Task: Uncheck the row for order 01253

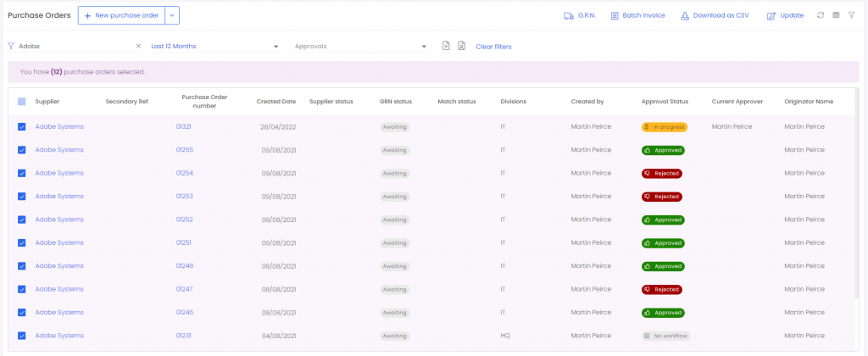Action: pyautogui.click(x=21, y=197)
